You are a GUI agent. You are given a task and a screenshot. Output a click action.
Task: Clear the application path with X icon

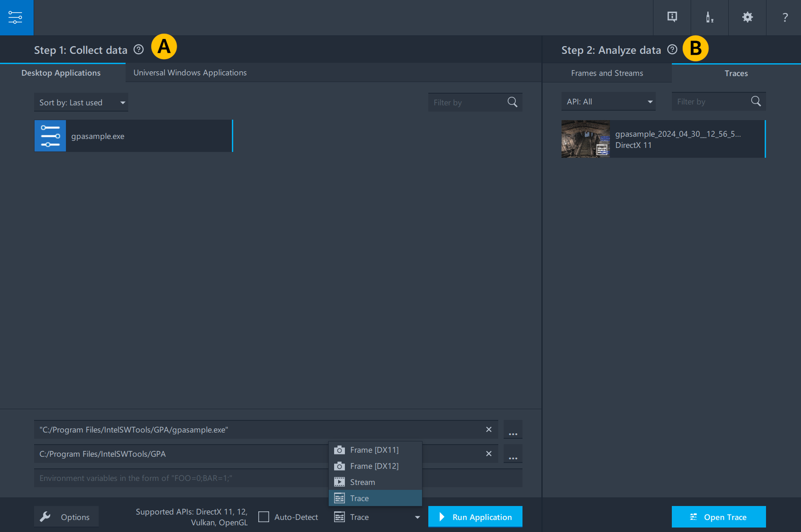tap(488, 429)
